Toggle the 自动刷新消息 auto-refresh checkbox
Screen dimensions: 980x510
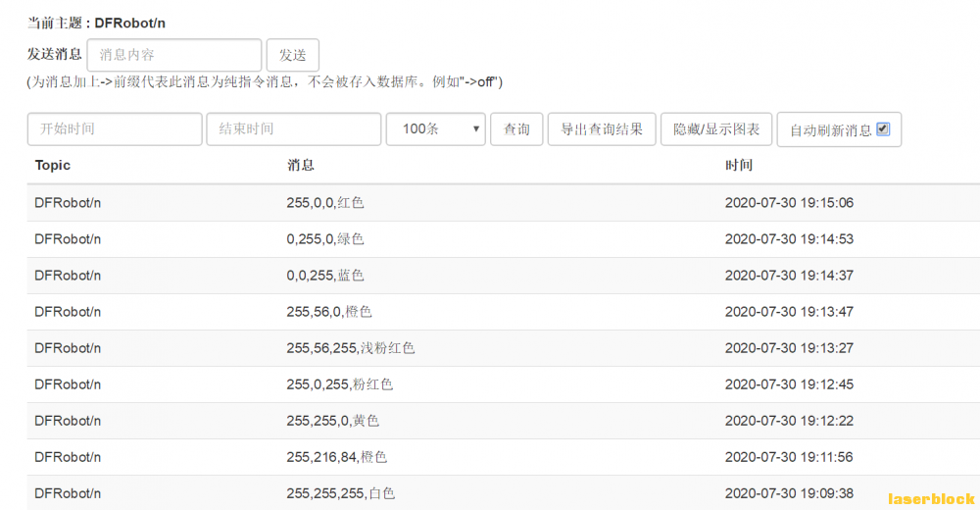pyautogui.click(x=883, y=128)
